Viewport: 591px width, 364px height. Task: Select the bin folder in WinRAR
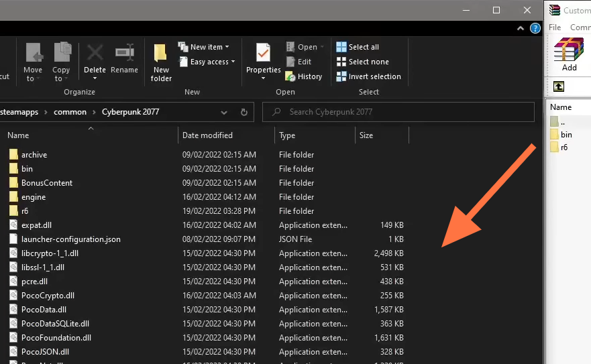(561, 135)
